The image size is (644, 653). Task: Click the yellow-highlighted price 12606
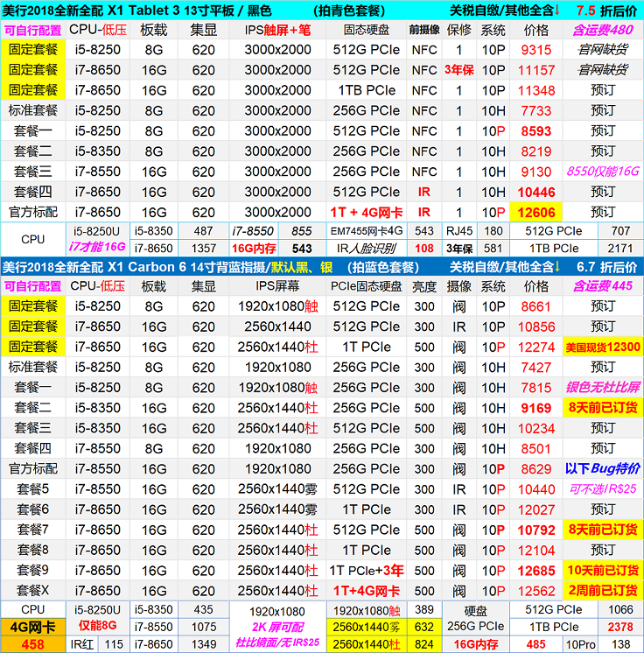(536, 213)
